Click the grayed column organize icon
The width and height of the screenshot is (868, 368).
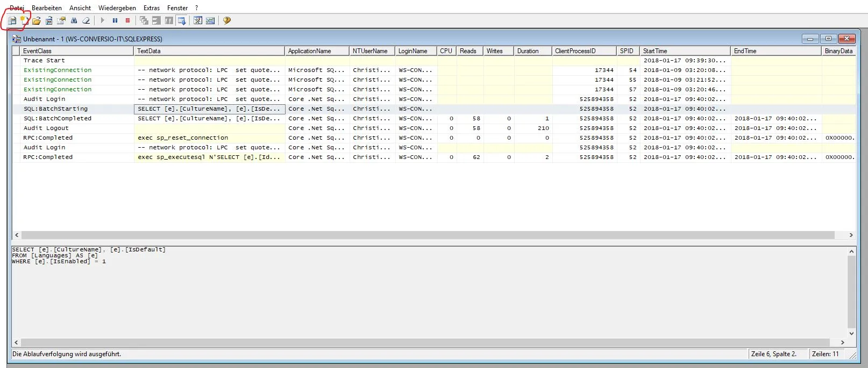click(x=169, y=20)
